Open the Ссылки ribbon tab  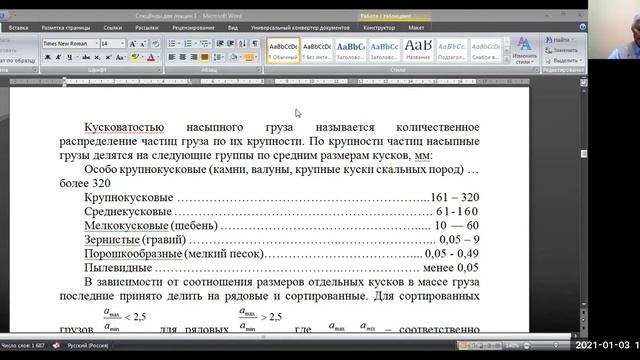[x=113, y=28]
